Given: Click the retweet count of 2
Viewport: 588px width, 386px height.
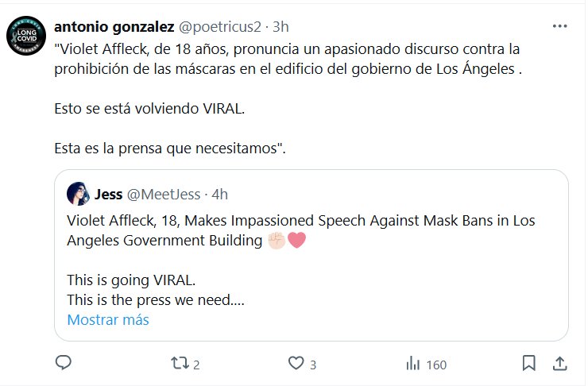Looking at the screenshot, I should pyautogui.click(x=196, y=365).
